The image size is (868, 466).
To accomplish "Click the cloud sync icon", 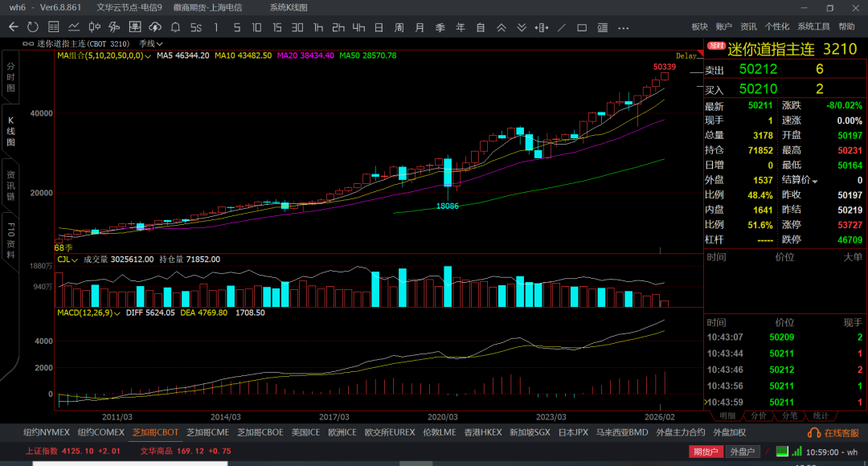I will 155,27.
